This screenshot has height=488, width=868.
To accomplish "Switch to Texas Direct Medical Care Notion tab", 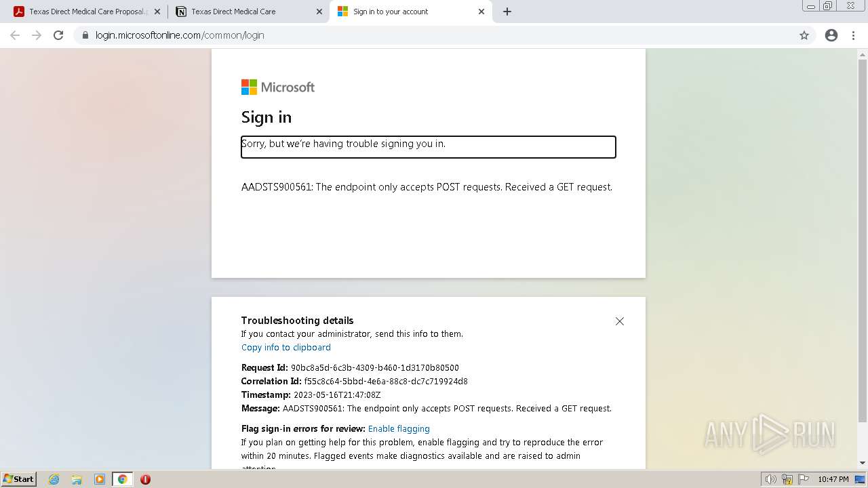I will [248, 12].
